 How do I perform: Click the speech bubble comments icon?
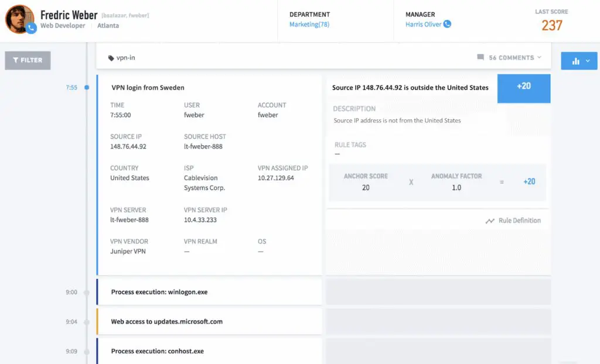pos(480,57)
